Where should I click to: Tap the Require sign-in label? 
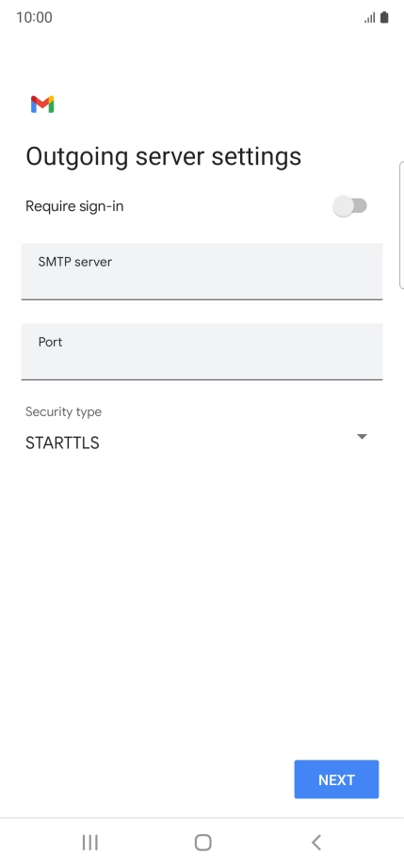[74, 206]
